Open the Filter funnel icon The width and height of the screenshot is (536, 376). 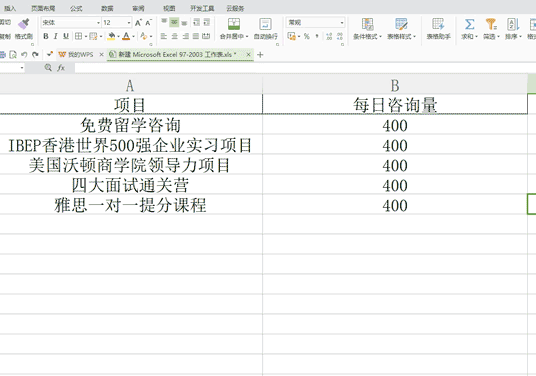[491, 24]
